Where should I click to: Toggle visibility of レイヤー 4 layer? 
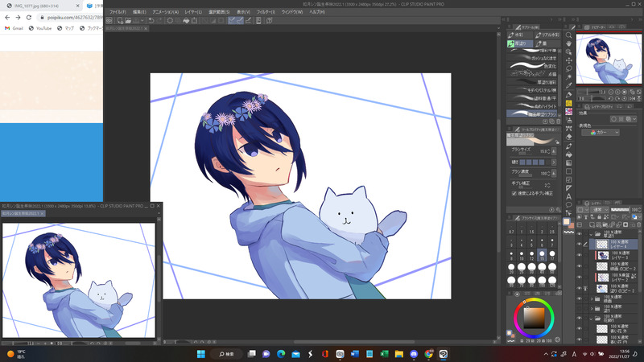pyautogui.click(x=579, y=245)
